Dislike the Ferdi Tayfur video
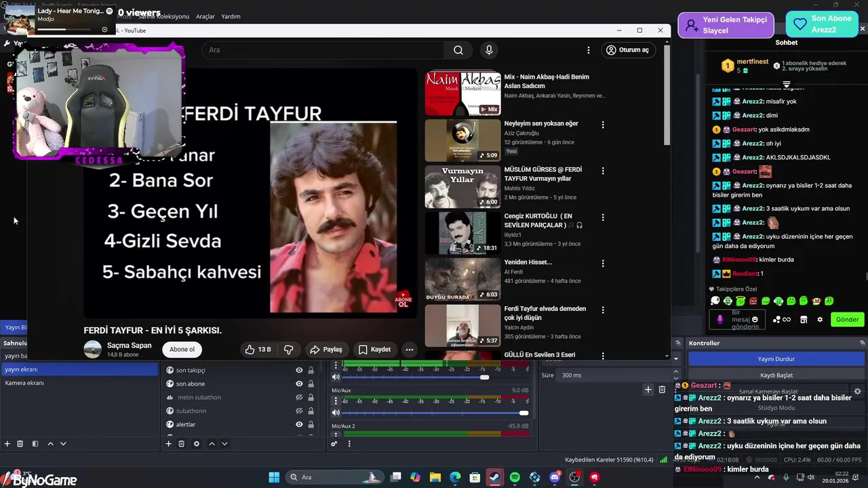 coord(288,350)
